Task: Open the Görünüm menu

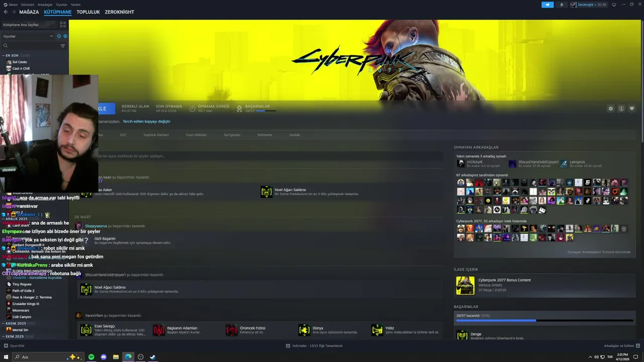Action: [28, 5]
